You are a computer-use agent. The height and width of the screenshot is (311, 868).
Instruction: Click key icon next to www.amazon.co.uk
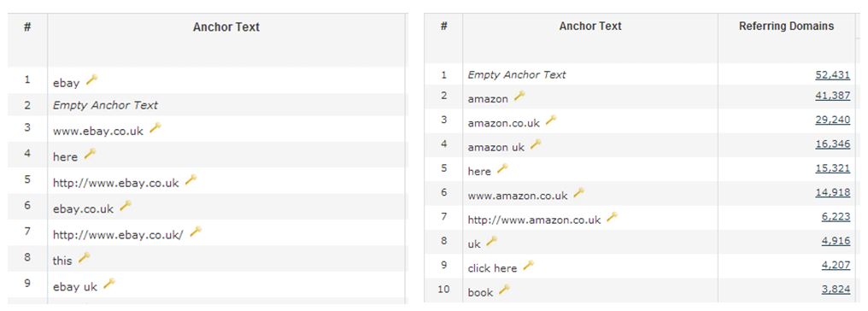pyautogui.click(x=579, y=192)
